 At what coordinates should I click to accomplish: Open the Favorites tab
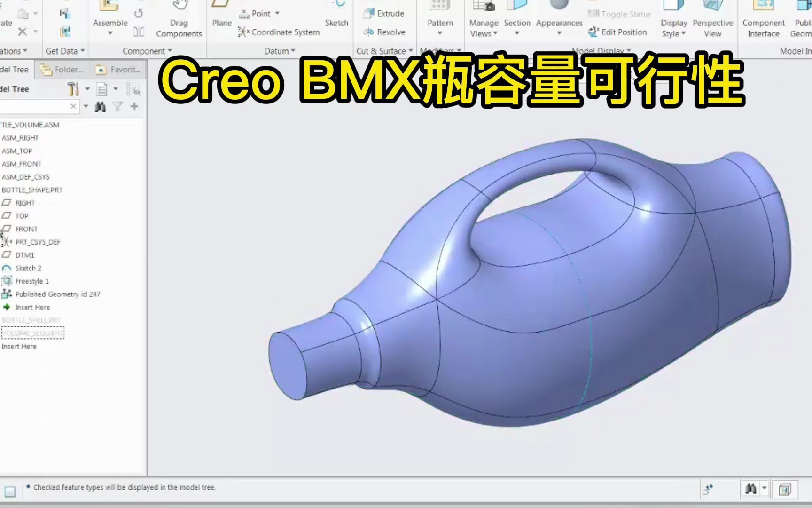point(120,69)
